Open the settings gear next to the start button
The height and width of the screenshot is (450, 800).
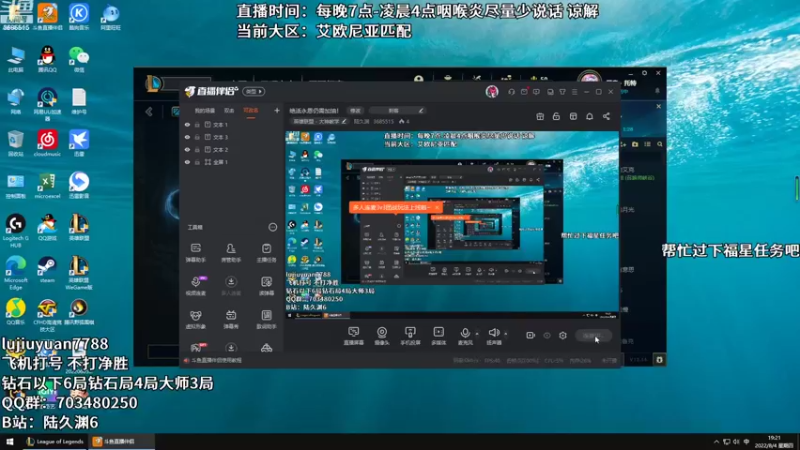tap(563, 335)
